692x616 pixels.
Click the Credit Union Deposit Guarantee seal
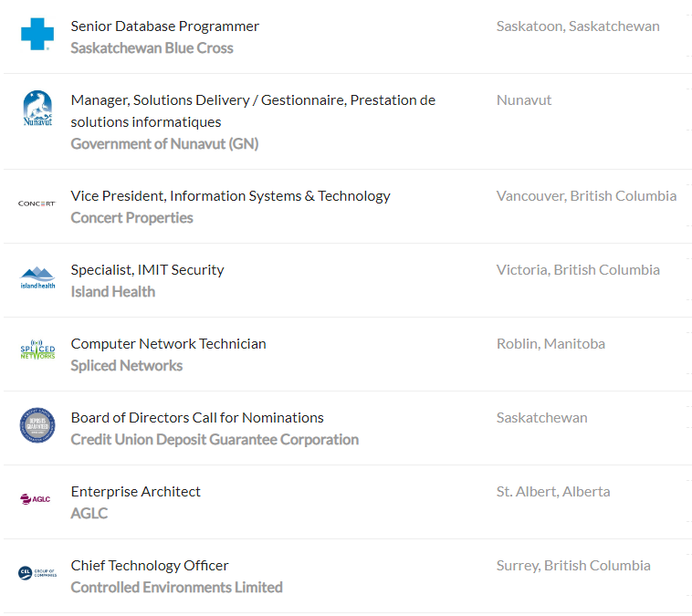pos(37,425)
